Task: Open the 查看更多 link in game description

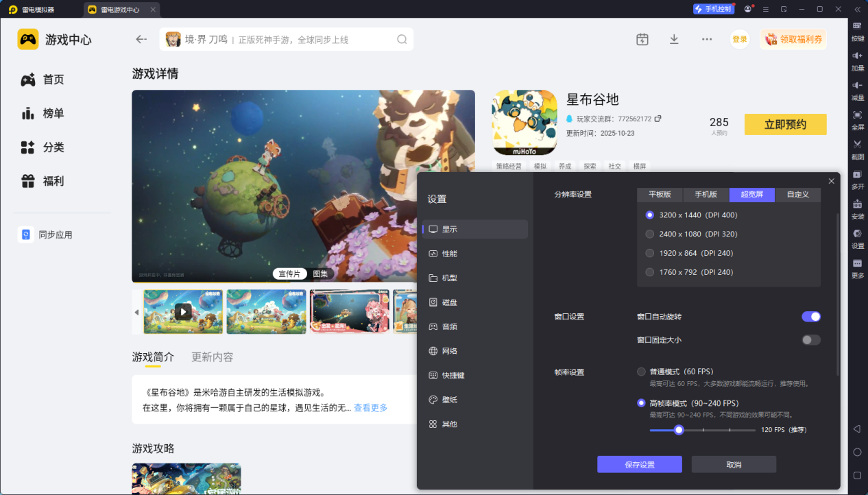Action: coord(370,407)
